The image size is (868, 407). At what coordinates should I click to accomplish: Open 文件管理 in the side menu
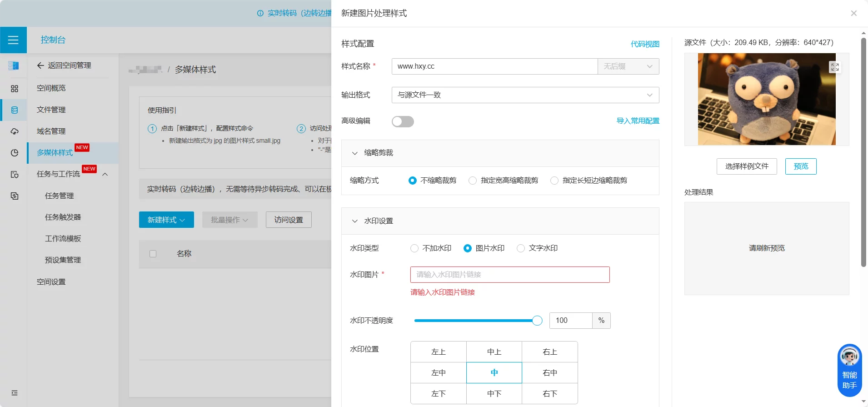coord(51,110)
